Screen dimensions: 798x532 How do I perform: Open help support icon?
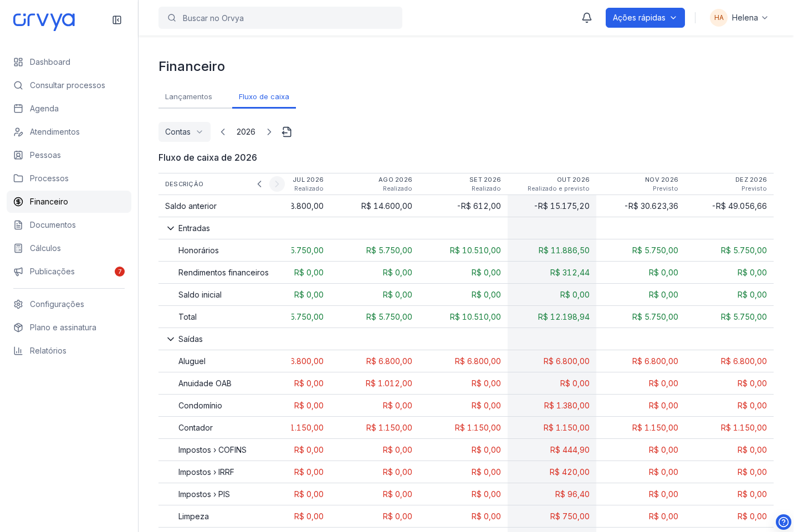(783, 522)
